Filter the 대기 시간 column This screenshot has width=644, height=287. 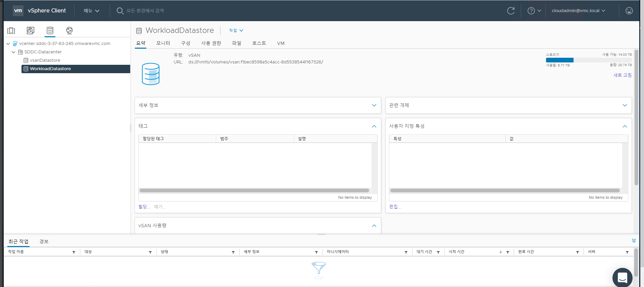point(438,252)
